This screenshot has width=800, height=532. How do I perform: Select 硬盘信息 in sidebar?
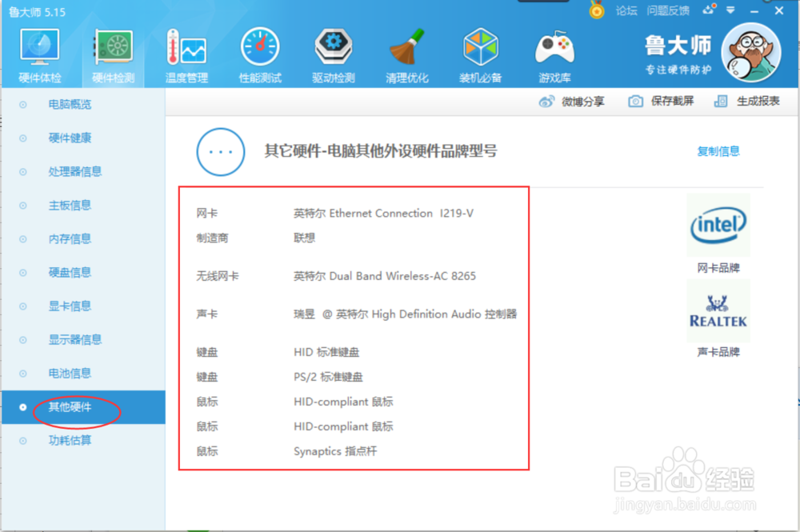point(70,273)
